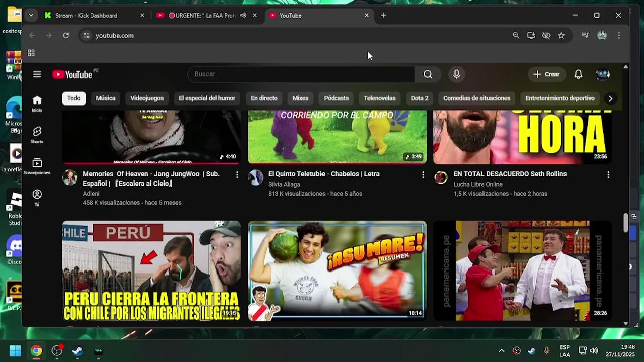This screenshot has width=644, height=362.
Task: Open the Tú sidebar section
Action: (37, 198)
